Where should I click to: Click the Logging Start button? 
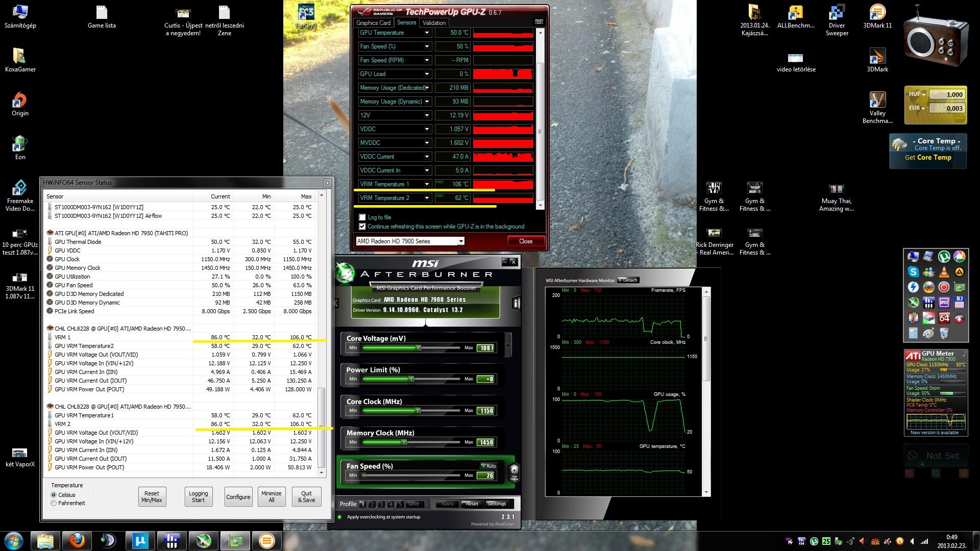tap(198, 496)
